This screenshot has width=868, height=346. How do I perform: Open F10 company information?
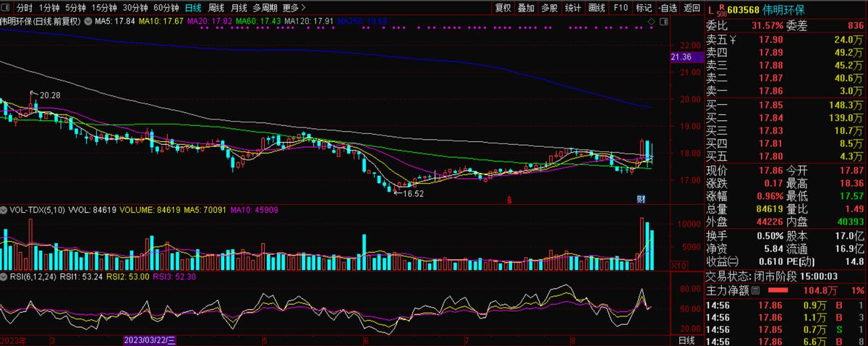621,8
